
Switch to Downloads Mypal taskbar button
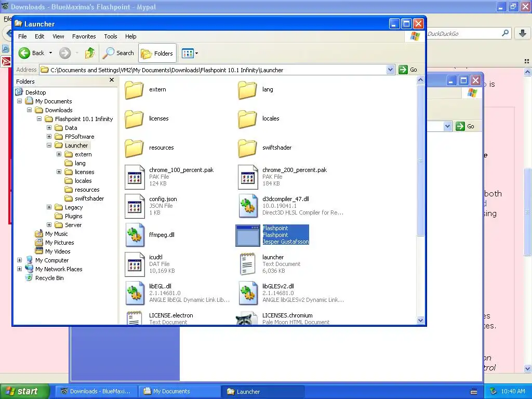click(96, 391)
